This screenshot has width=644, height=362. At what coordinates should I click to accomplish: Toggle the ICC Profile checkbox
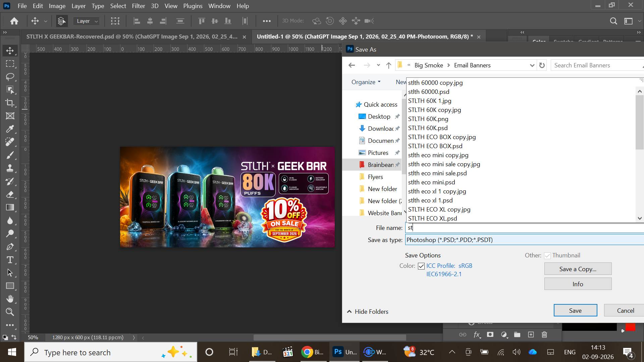click(x=421, y=266)
